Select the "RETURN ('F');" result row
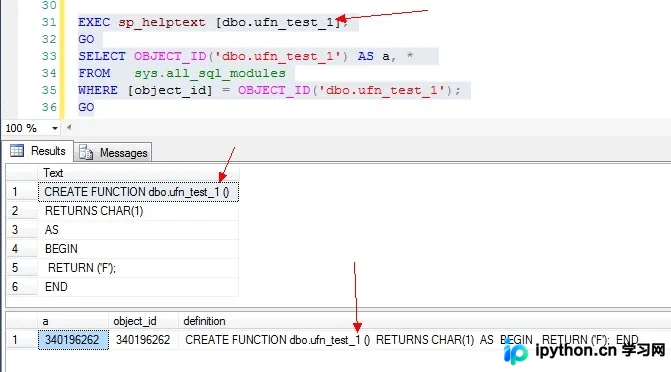The width and height of the screenshot is (671, 372). 138,268
